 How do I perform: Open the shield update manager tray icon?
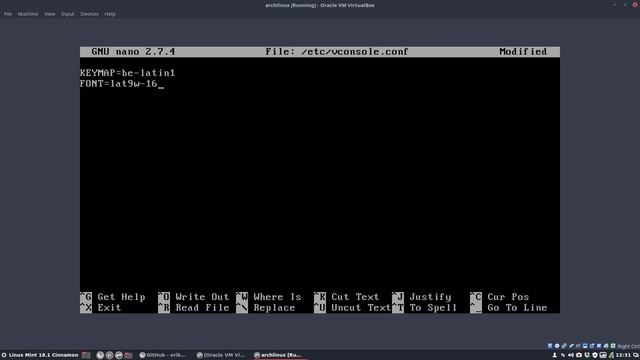click(x=595, y=355)
